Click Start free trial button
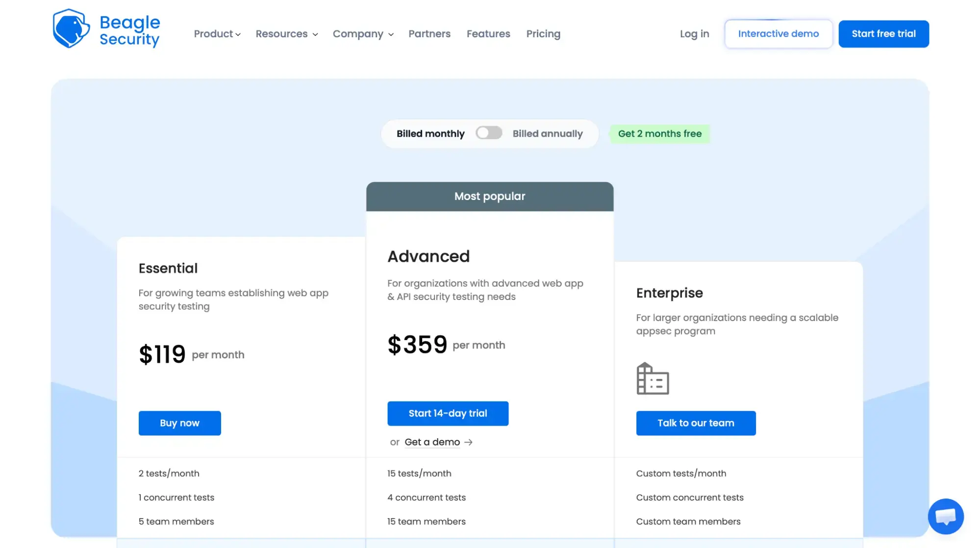The width and height of the screenshot is (980, 548). coord(883,34)
